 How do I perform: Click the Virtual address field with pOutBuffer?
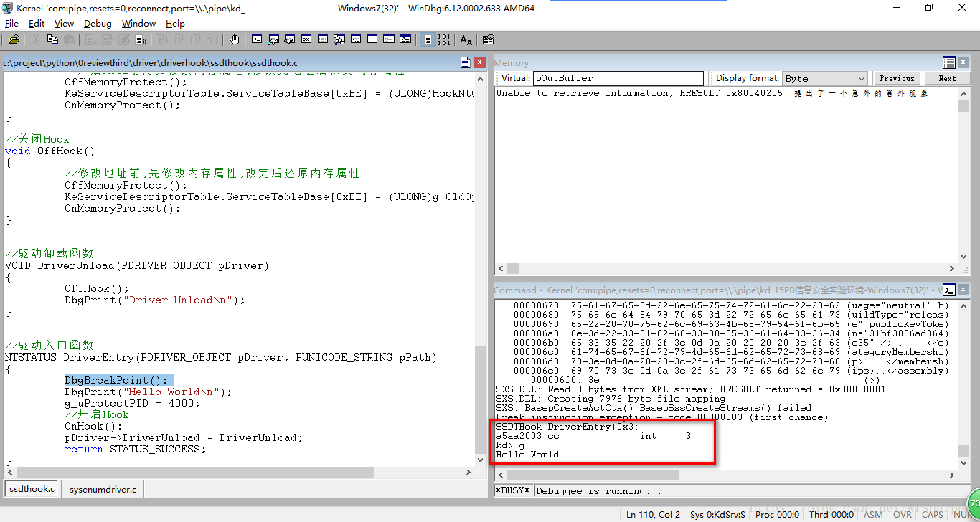(x=618, y=78)
